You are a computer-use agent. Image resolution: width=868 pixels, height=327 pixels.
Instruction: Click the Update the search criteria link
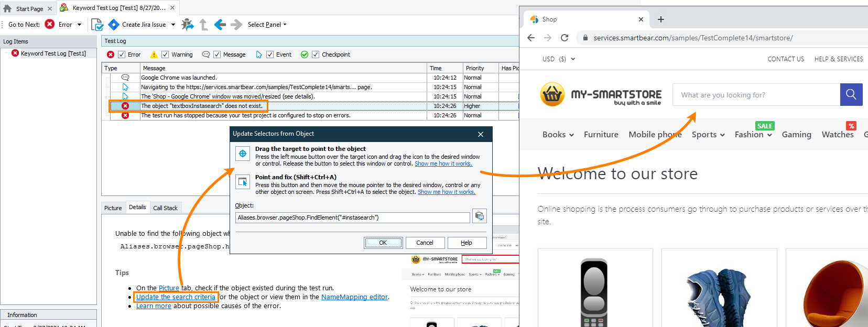click(x=176, y=297)
